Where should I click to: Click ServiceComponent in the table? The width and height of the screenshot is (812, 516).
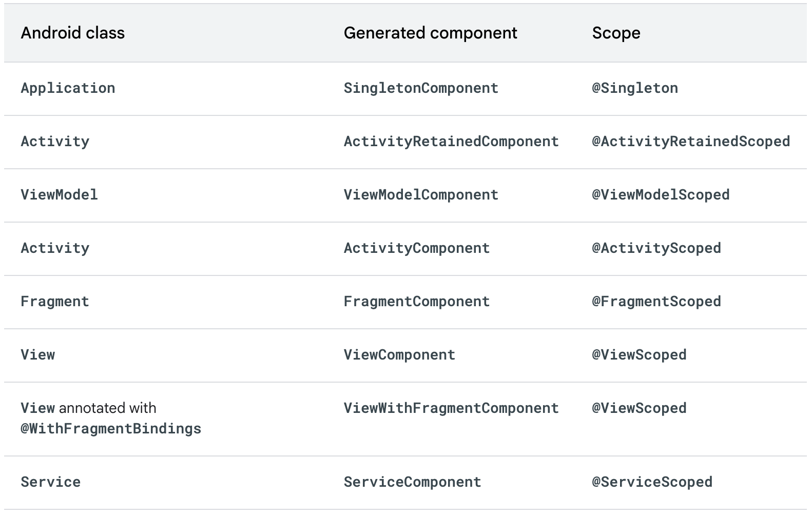pyautogui.click(x=412, y=482)
